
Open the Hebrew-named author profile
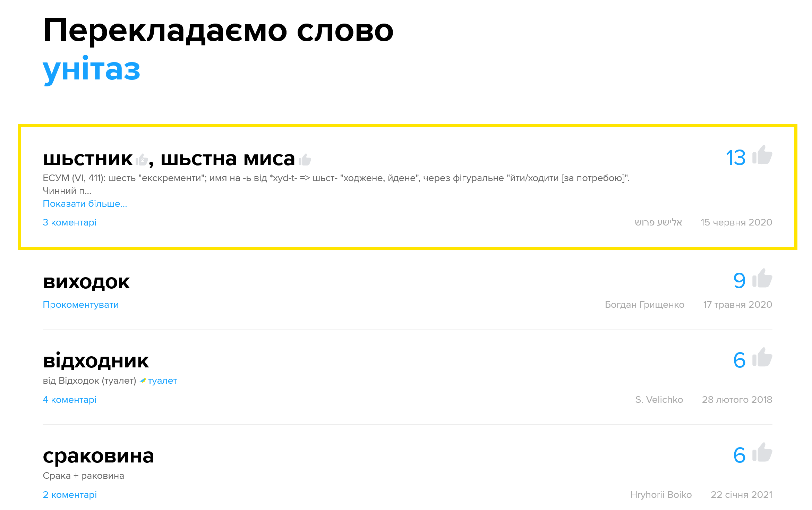click(x=658, y=222)
